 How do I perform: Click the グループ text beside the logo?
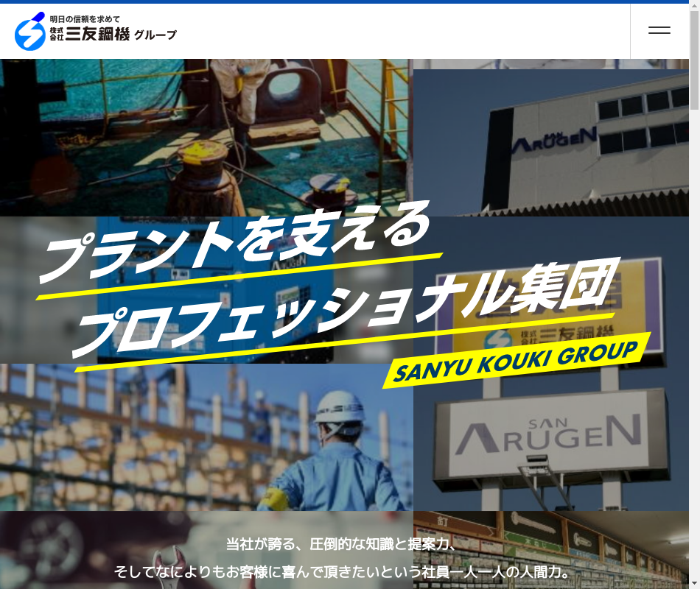(155, 35)
